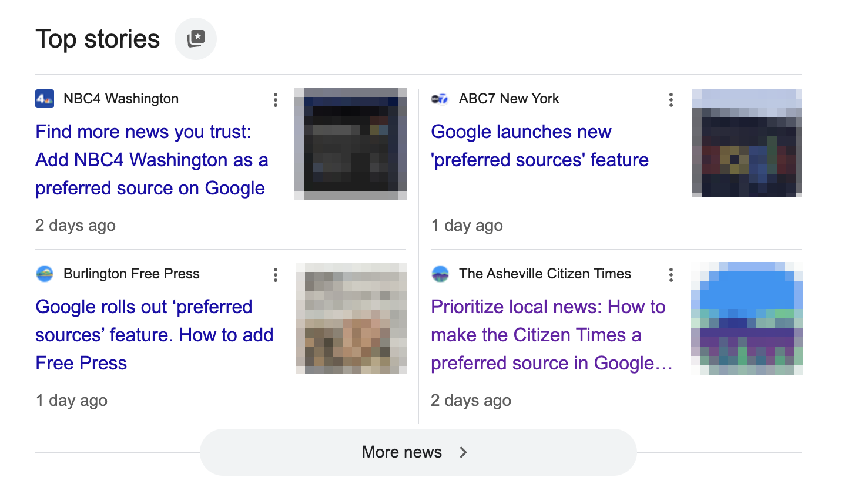858x504 pixels.
Task: Click the NBC4 Washington station logo icon
Action: tap(43, 98)
